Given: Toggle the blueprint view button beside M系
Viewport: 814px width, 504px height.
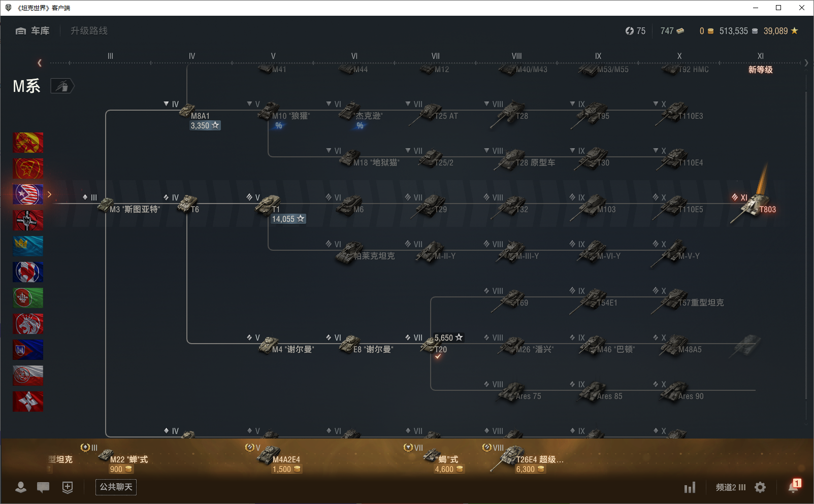Looking at the screenshot, I should click(62, 86).
